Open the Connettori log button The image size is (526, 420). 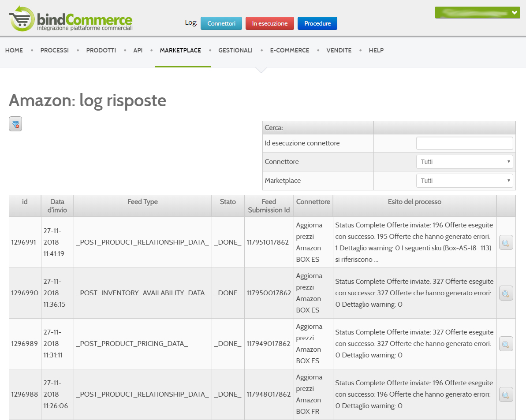[221, 23]
